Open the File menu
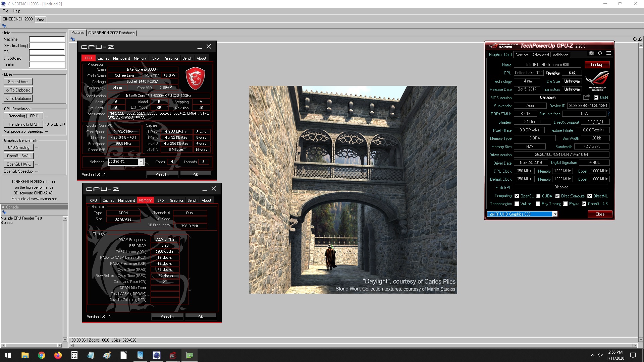Image resolution: width=644 pixels, height=362 pixels. [5, 11]
